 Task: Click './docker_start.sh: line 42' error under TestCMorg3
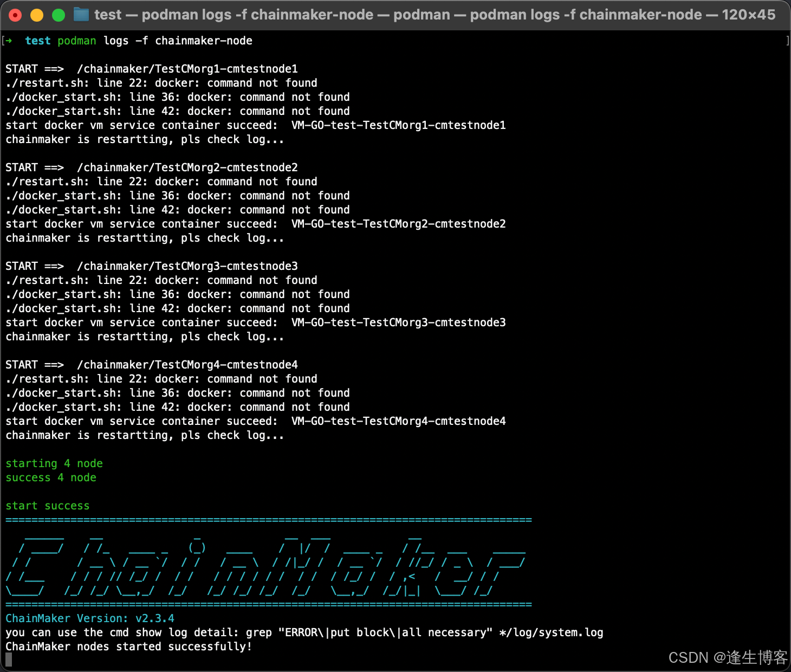[178, 308]
